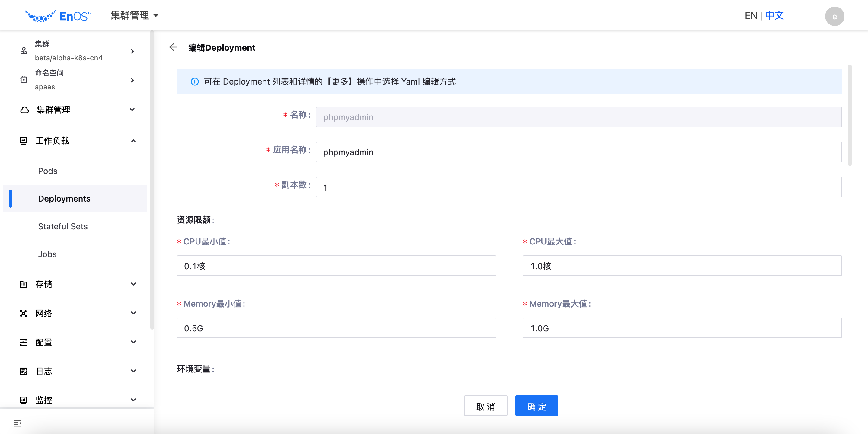868x434 pixels.
Task: Click the 日志 log icon
Action: click(23, 371)
